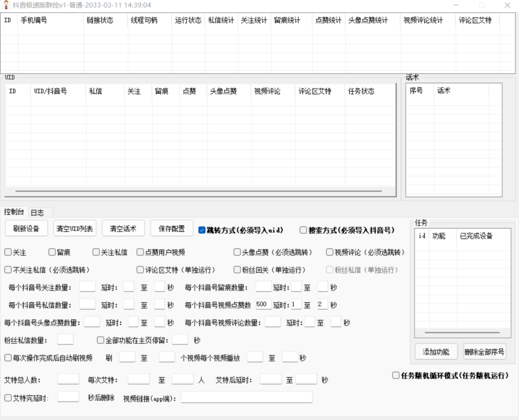Click the 视频点赞数 field showing 500
This screenshot has height=420, width=519.
pyautogui.click(x=263, y=304)
